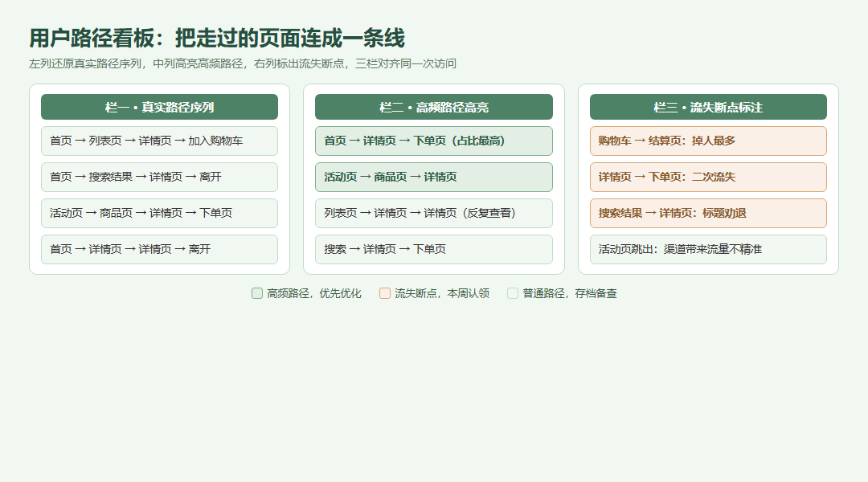
Task: Click the legend label 流失断点，本周认领
Action: (442, 293)
